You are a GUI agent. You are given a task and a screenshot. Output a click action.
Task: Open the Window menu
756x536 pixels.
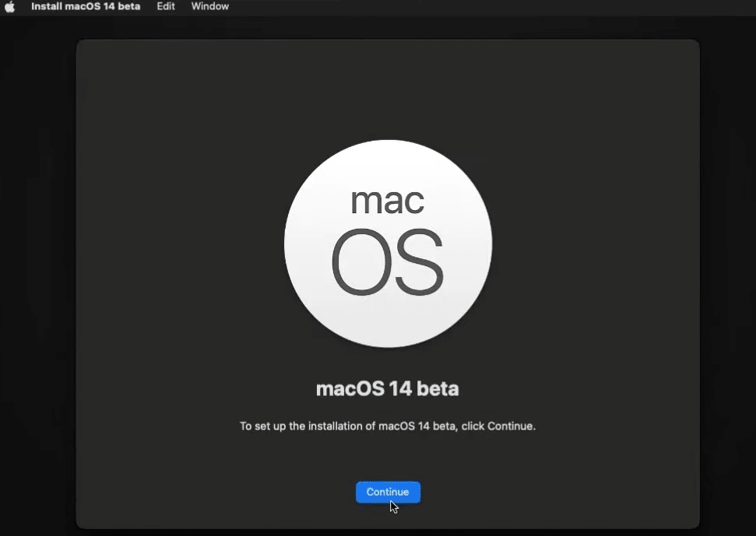click(209, 7)
